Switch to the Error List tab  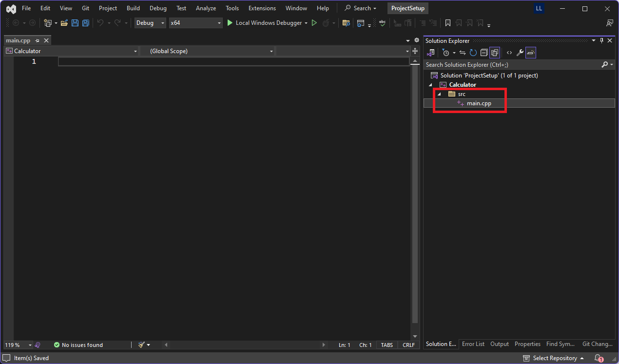[x=473, y=344]
